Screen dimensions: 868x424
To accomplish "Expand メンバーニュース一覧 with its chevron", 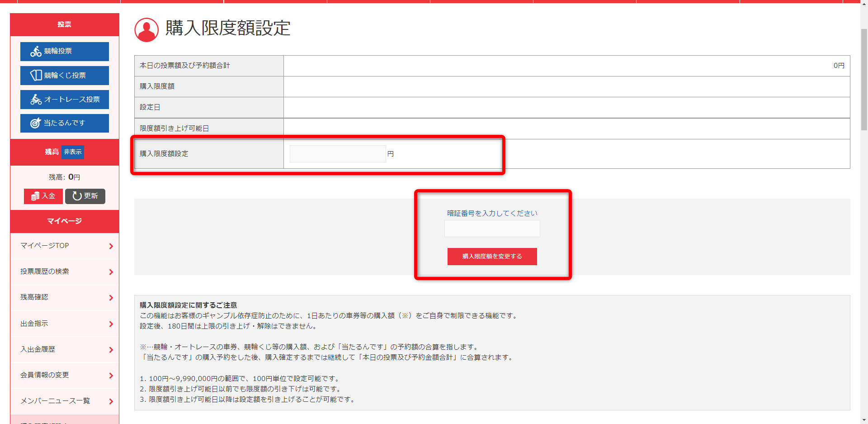I will click(x=111, y=401).
